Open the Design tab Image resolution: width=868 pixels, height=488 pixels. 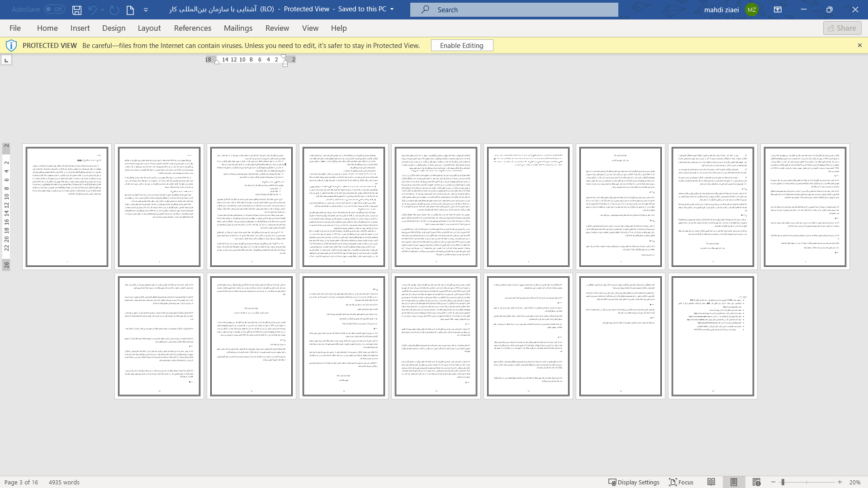pyautogui.click(x=114, y=28)
